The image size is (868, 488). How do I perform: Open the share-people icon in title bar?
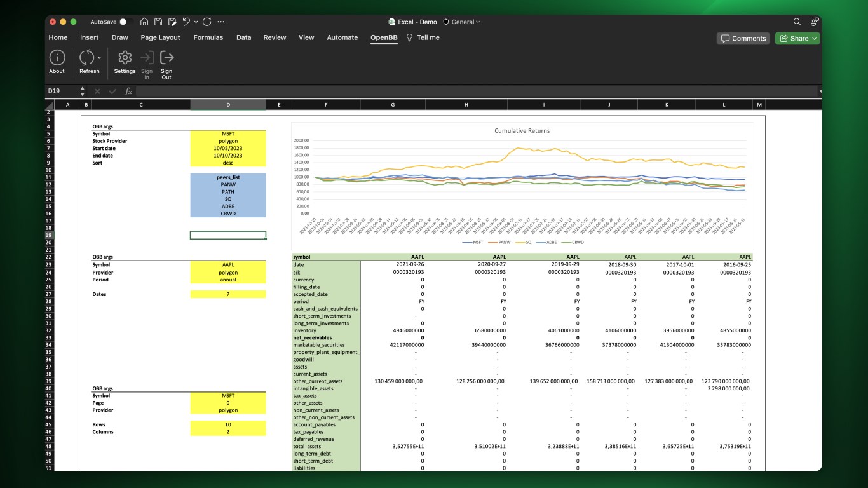click(814, 22)
